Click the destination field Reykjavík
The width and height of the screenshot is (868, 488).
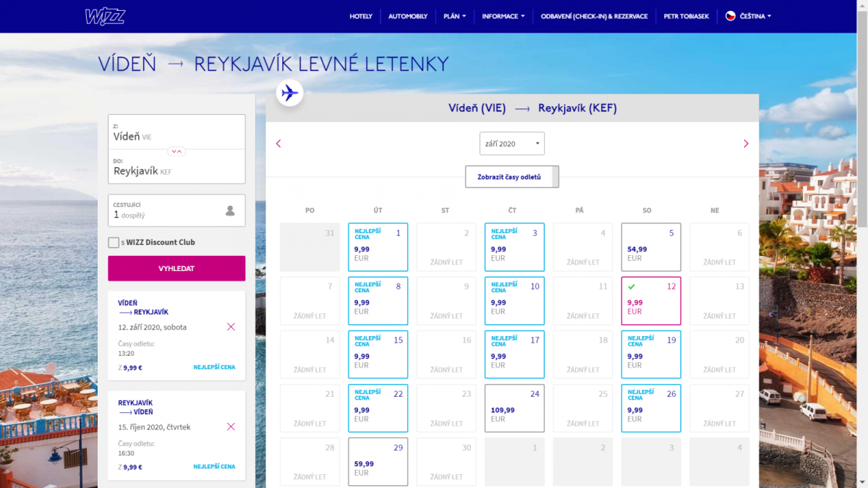tap(176, 168)
